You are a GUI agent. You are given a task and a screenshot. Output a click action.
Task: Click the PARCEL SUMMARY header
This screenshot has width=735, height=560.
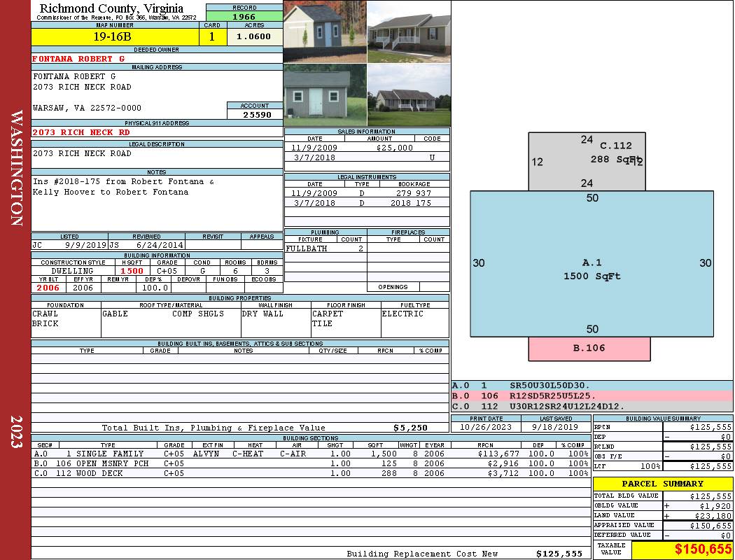point(662,484)
